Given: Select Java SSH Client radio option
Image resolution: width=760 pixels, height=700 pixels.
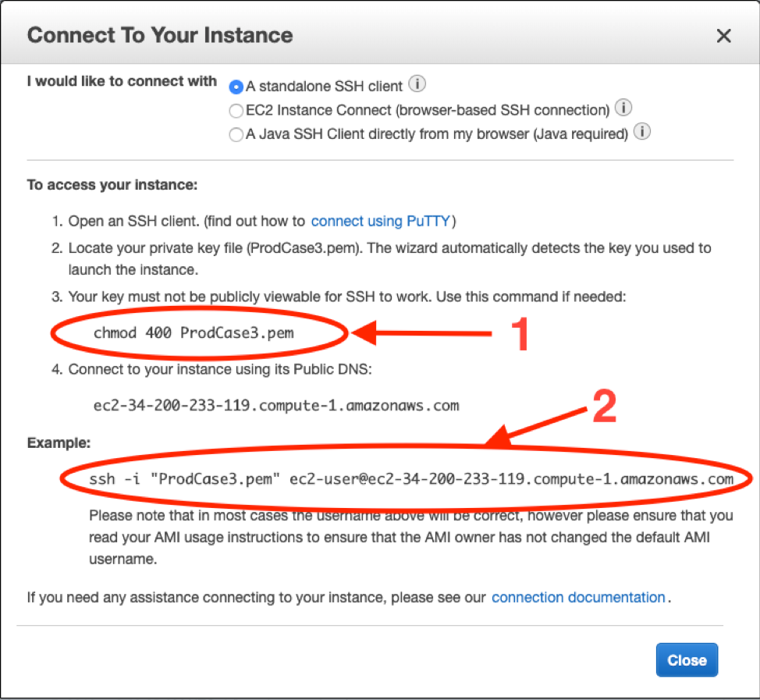Looking at the screenshot, I should tap(236, 135).
